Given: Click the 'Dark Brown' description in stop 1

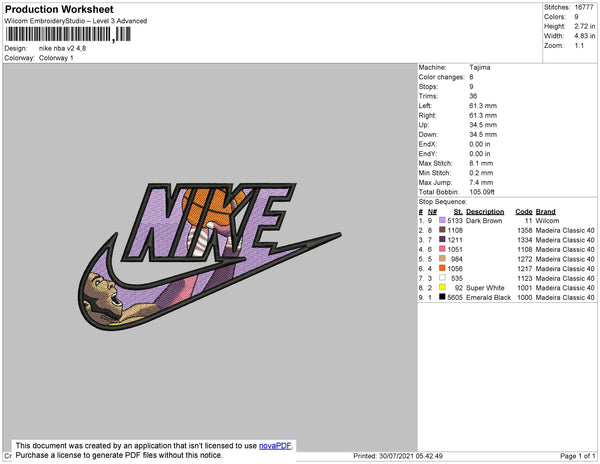Looking at the screenshot, I should coord(484,221).
